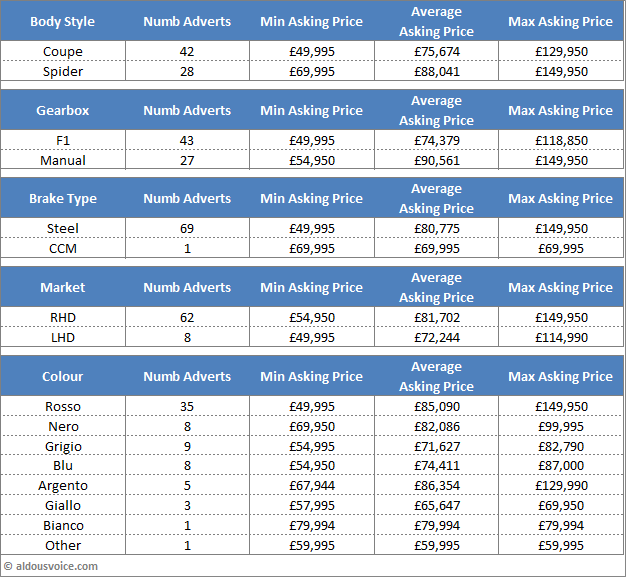Click the Brake Type header cell

click(x=63, y=198)
